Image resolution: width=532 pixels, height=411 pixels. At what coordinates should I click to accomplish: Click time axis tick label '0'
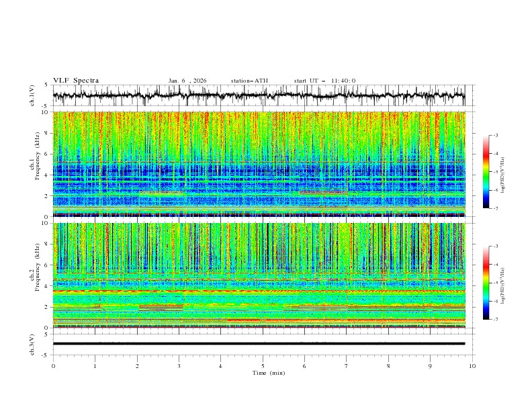(x=53, y=366)
